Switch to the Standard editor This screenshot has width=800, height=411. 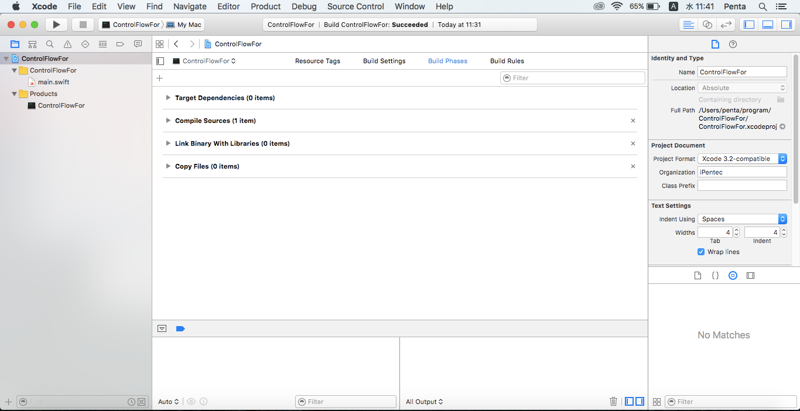coord(688,24)
